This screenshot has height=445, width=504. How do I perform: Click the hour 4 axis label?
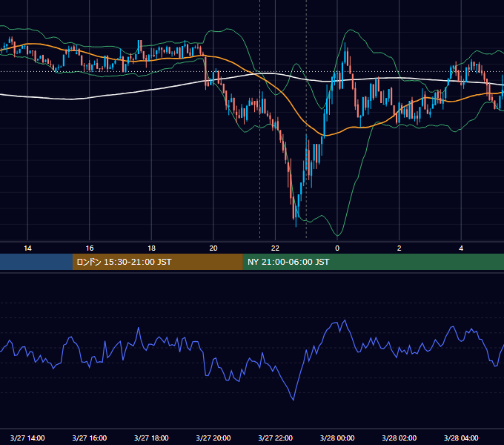[461, 248]
